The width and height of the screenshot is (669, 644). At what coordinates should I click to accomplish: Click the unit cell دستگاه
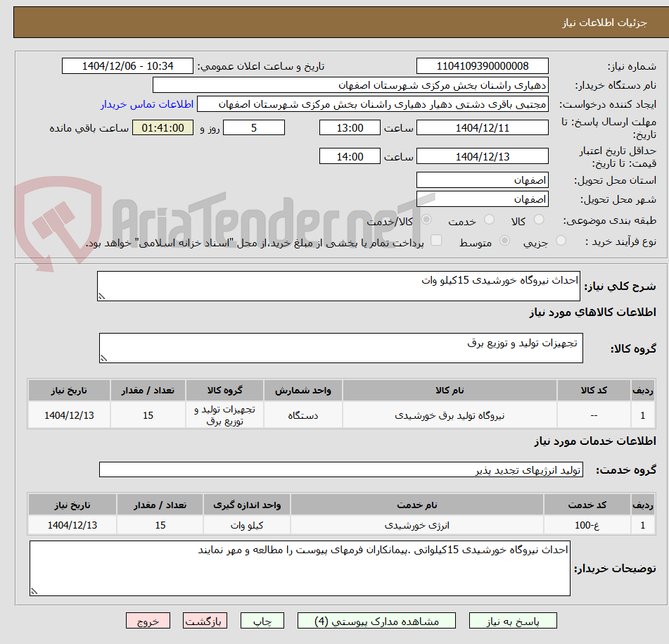point(303,415)
